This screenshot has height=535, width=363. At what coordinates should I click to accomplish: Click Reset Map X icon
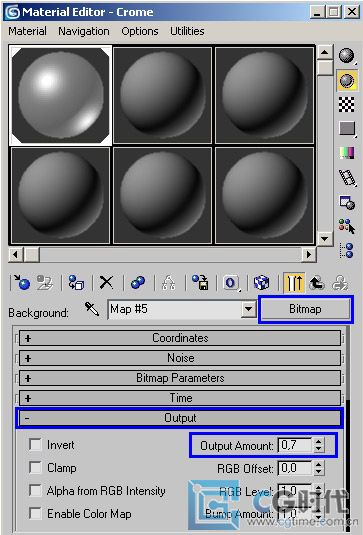[x=106, y=283]
